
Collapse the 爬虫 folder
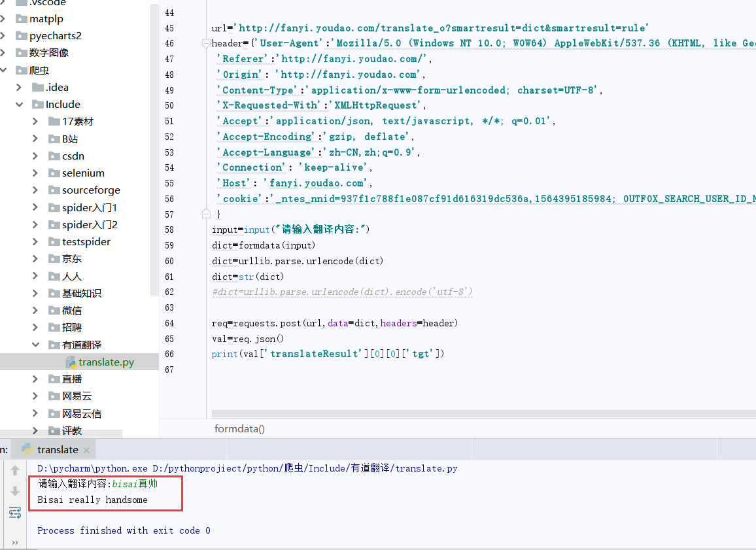point(5,70)
